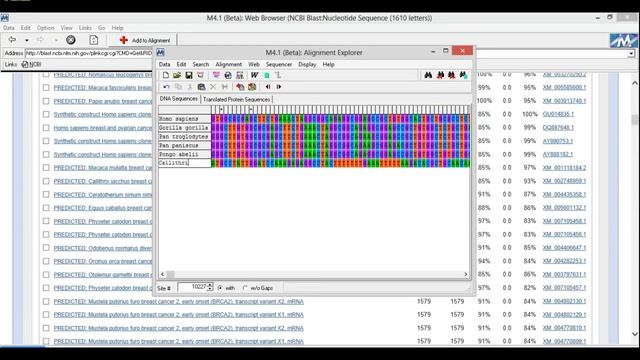Click the NCBI link icon in Links bar
The image size is (640, 360).
31,64
